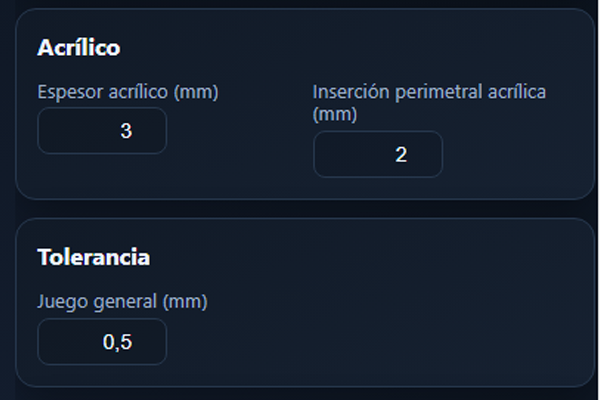The height and width of the screenshot is (400, 600).
Task: Click the "(mm)" unit line under Inserción label
Action: 335,115
